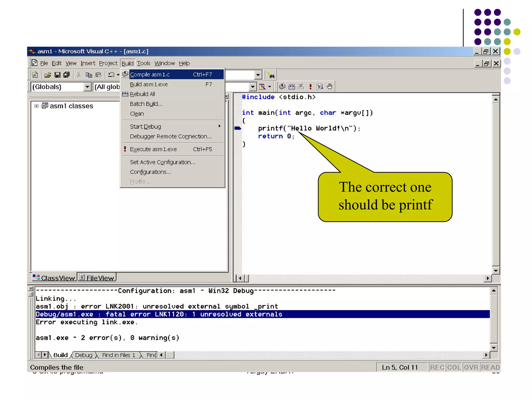Screen dimensions: 532x399
Task: Click the #include <stdio.h> line
Action: tap(279, 97)
